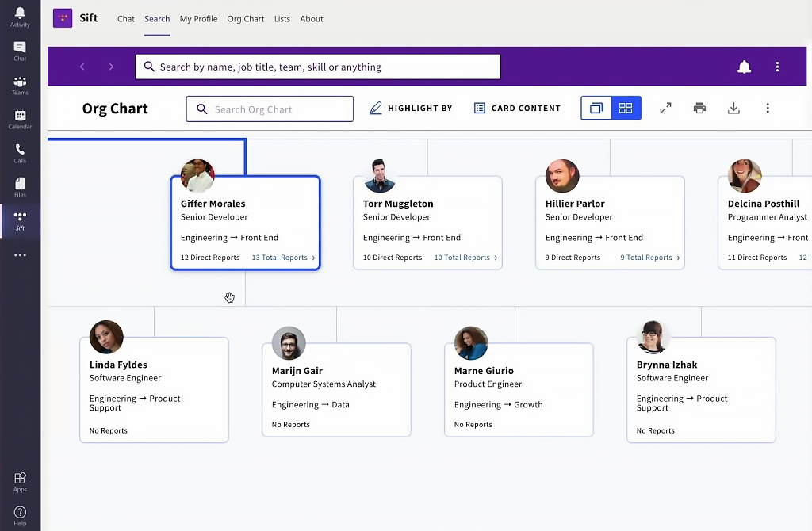Open Marijn Gair name link
Image resolution: width=812 pixels, height=531 pixels.
click(297, 371)
